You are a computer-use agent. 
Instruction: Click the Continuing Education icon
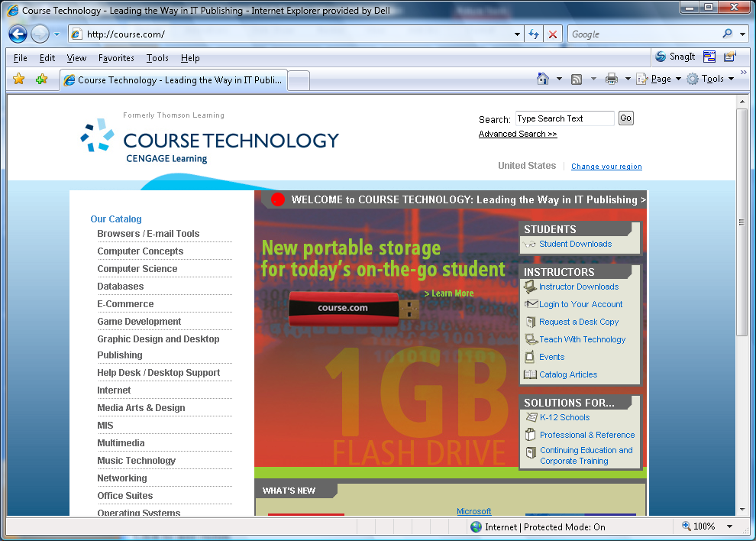(531, 452)
